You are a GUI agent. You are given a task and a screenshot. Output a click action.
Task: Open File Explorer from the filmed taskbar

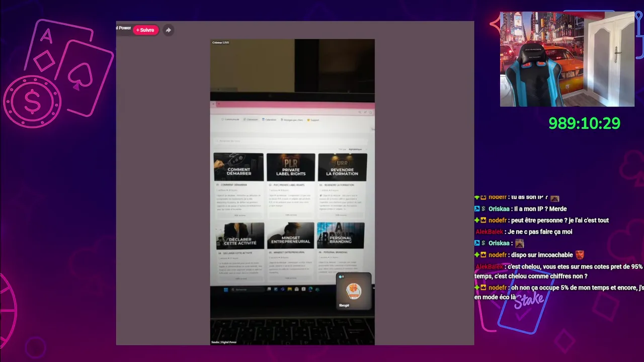click(289, 289)
